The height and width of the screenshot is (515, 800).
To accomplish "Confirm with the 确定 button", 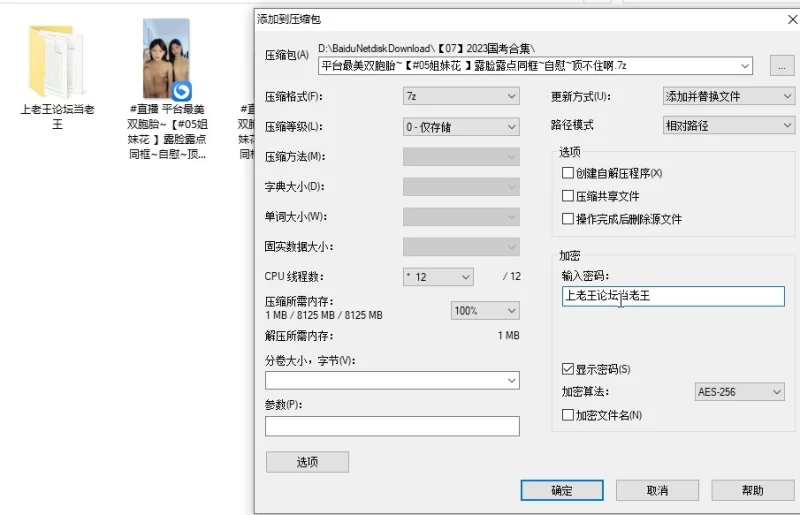I will 562,491.
